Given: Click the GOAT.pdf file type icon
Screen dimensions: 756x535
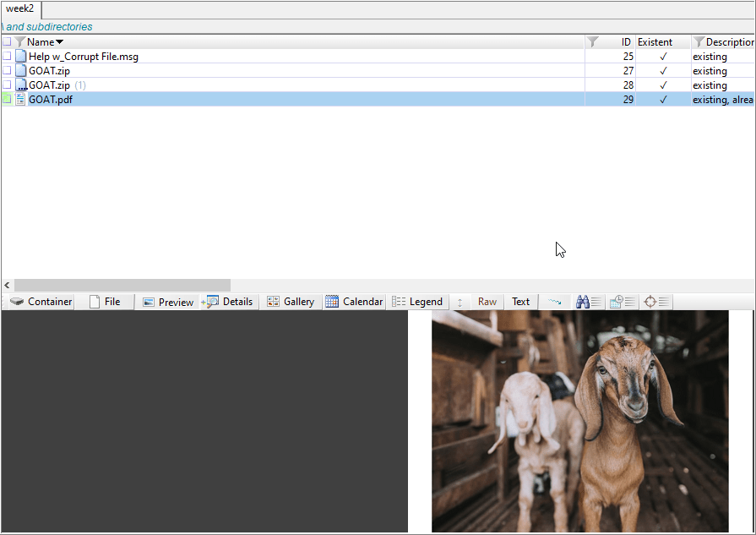Looking at the screenshot, I should 20,100.
